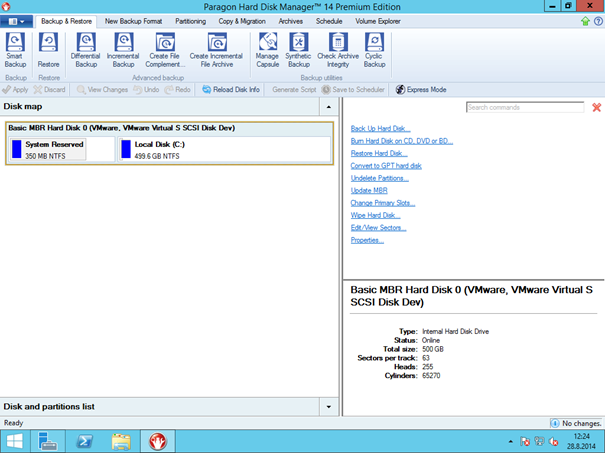Switch to the Partitioning tab
Image resolution: width=605 pixels, height=453 pixels.
pyautogui.click(x=190, y=21)
